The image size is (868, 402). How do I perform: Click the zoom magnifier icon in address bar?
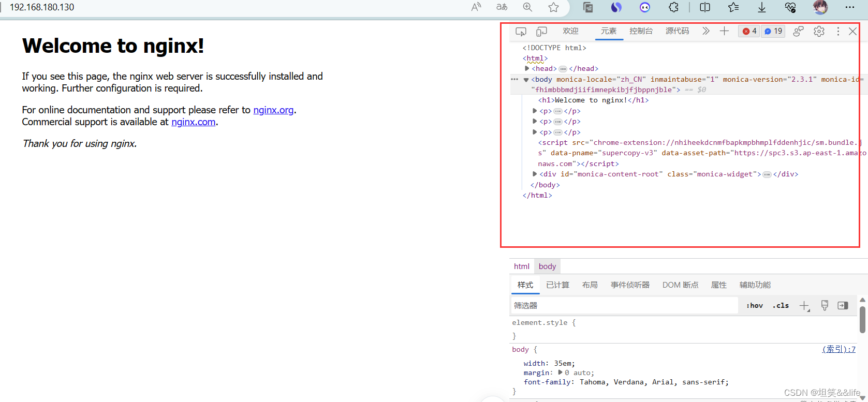point(527,7)
